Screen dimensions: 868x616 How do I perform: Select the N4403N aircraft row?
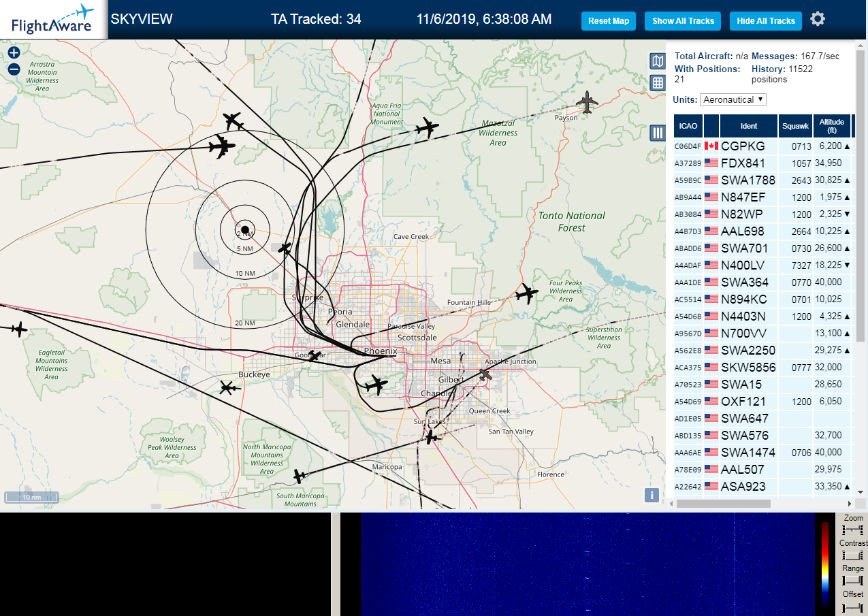[762, 316]
